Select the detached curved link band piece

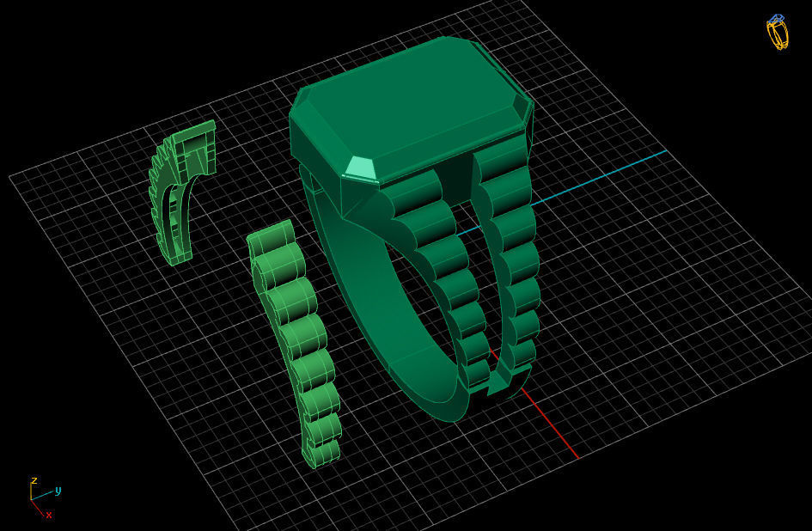click(296, 342)
